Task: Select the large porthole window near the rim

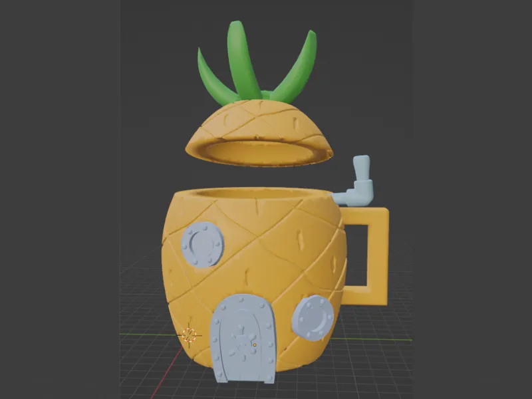Action: (203, 245)
